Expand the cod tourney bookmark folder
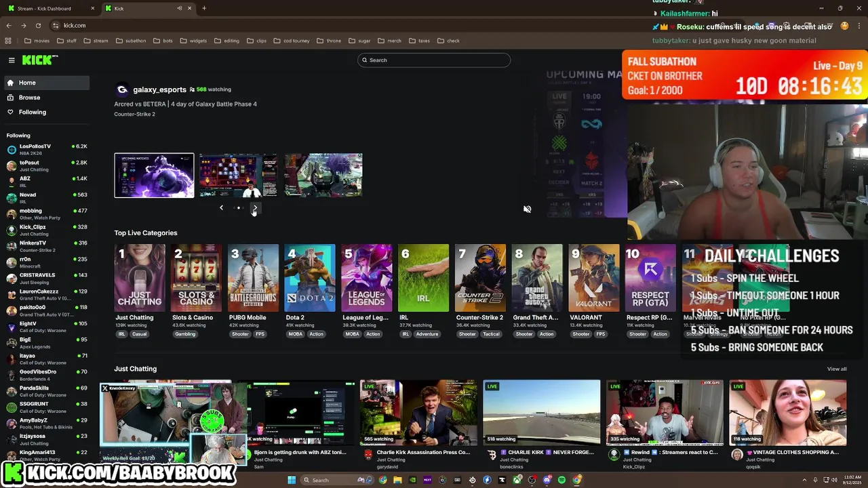Screen dimensions: 868x488 (x=292, y=41)
